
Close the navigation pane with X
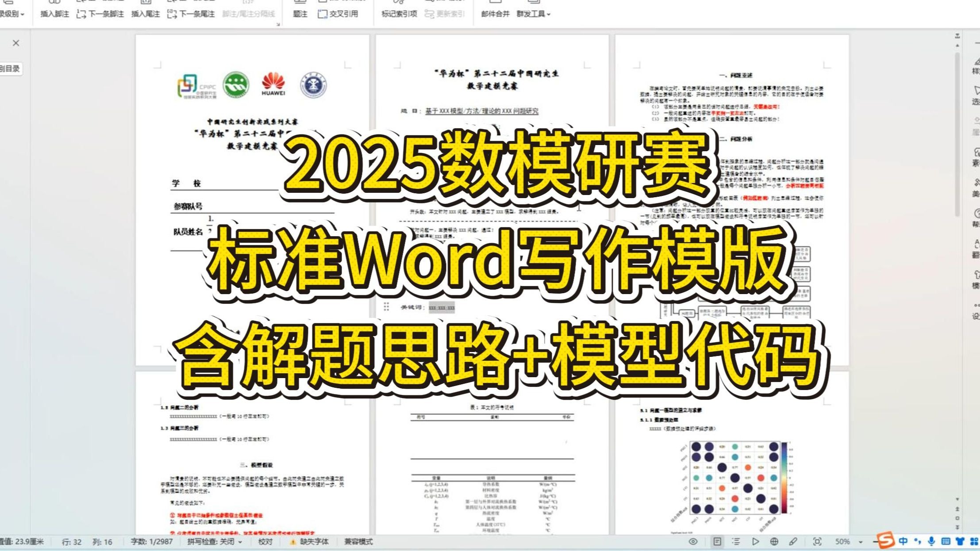tap(16, 43)
